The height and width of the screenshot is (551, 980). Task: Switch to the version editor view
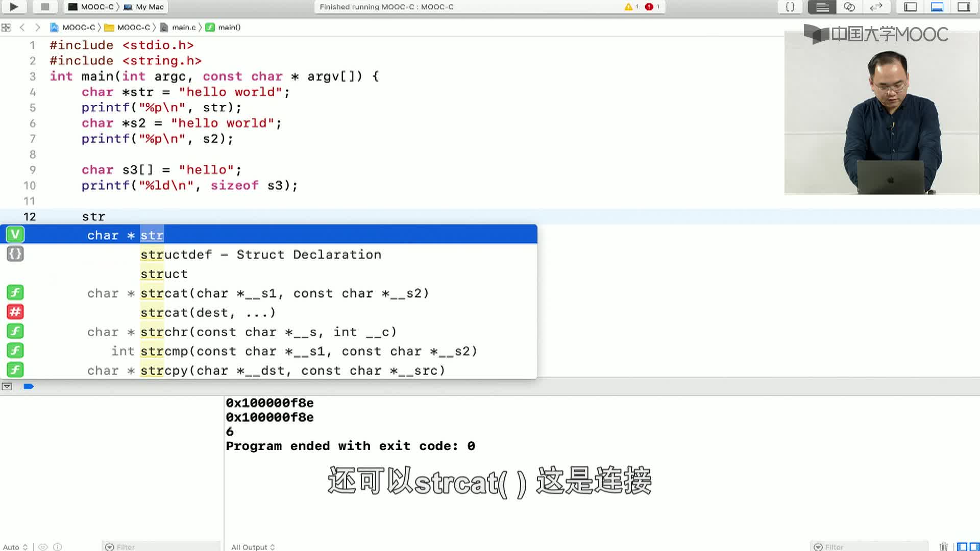click(x=876, y=7)
